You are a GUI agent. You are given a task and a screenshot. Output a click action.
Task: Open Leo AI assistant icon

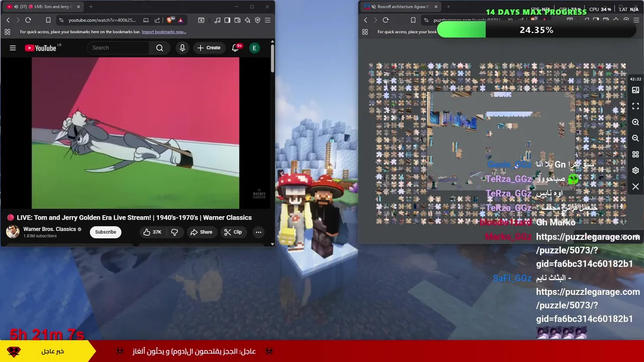point(248,20)
